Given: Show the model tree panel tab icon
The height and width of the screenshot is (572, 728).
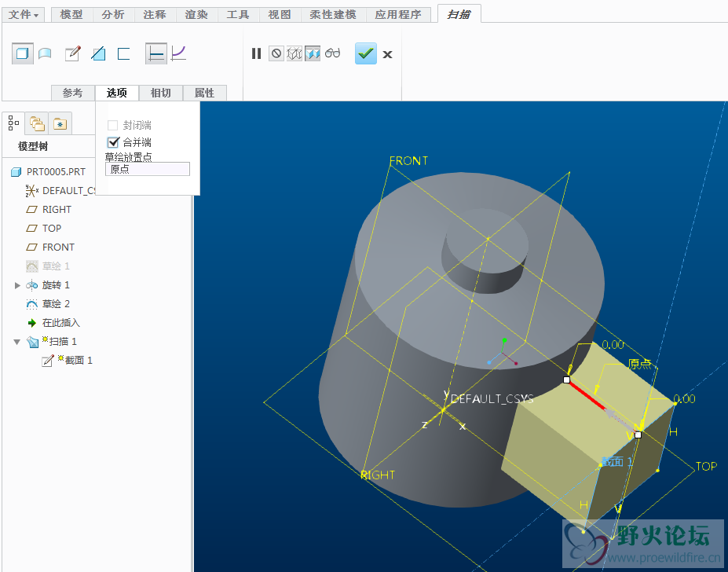Looking at the screenshot, I should tap(13, 123).
